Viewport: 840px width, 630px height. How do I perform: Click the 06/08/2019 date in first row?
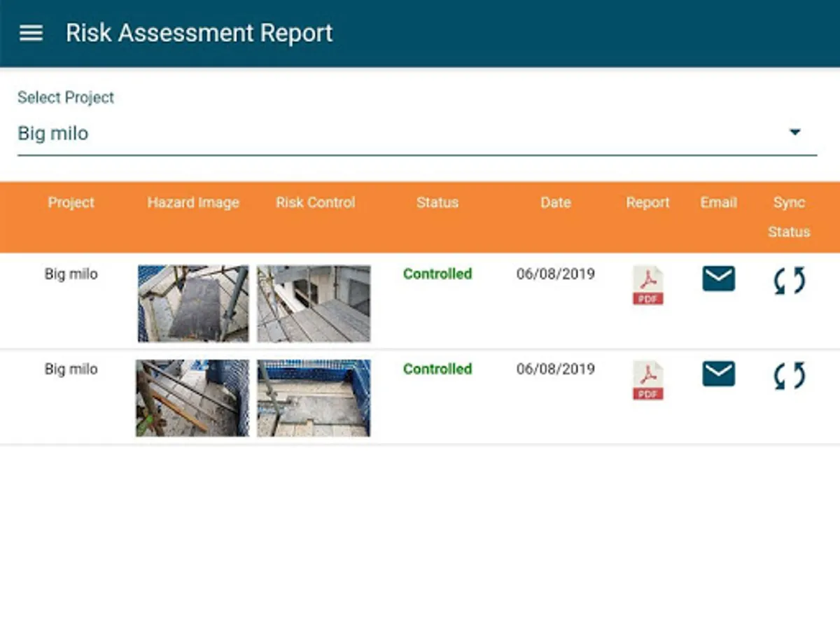coord(556,274)
